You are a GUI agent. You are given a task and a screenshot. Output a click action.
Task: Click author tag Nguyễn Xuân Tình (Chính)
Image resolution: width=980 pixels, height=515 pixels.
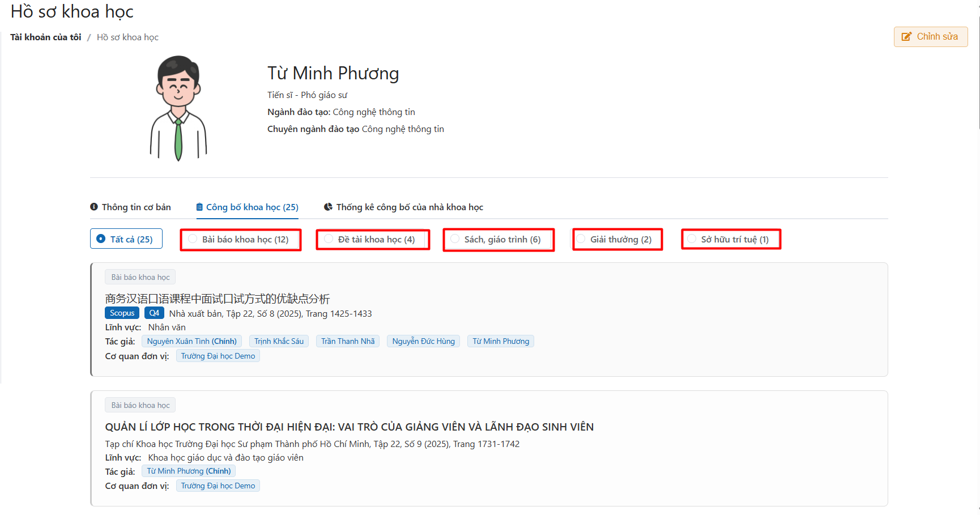191,341
